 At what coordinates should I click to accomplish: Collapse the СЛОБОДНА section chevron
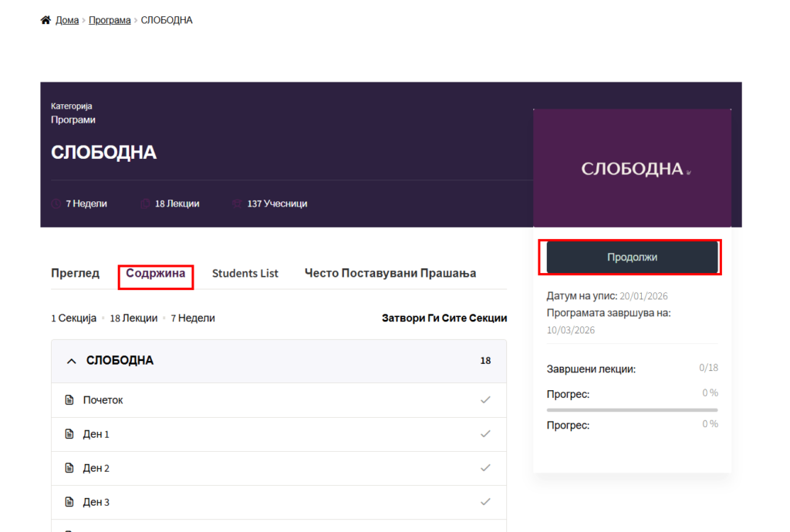(x=71, y=361)
